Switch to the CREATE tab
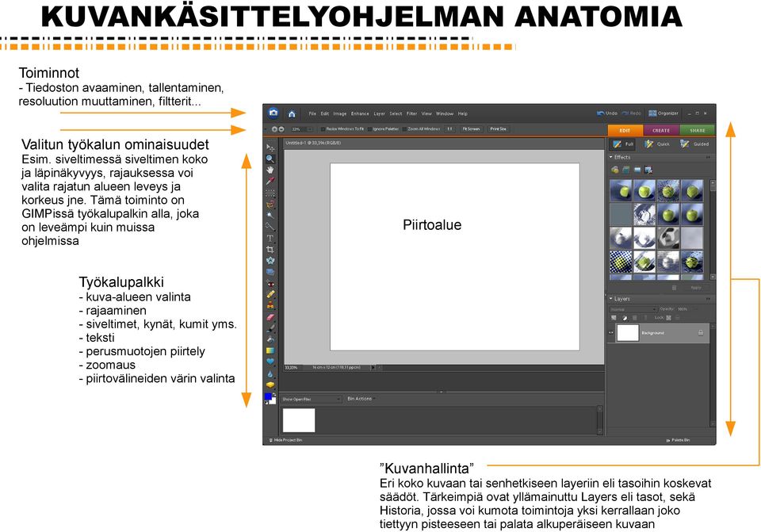Viewport: 761px width, 532px height. (x=661, y=131)
